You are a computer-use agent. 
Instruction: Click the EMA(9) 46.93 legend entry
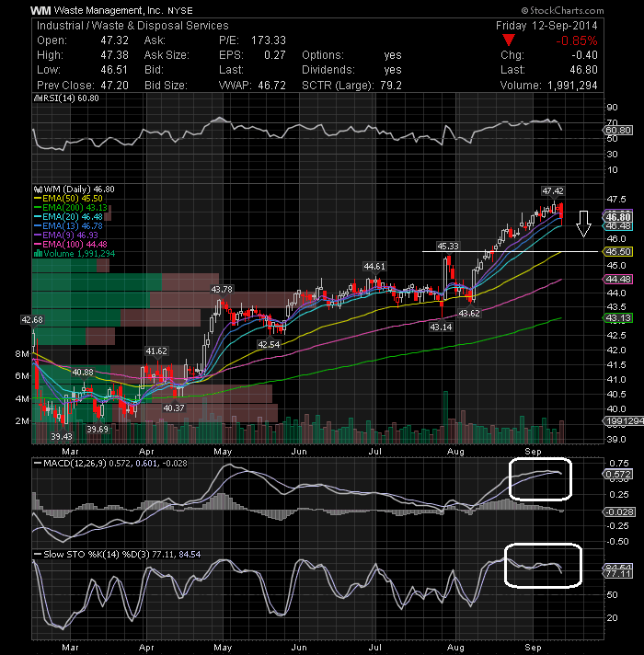click(66, 236)
